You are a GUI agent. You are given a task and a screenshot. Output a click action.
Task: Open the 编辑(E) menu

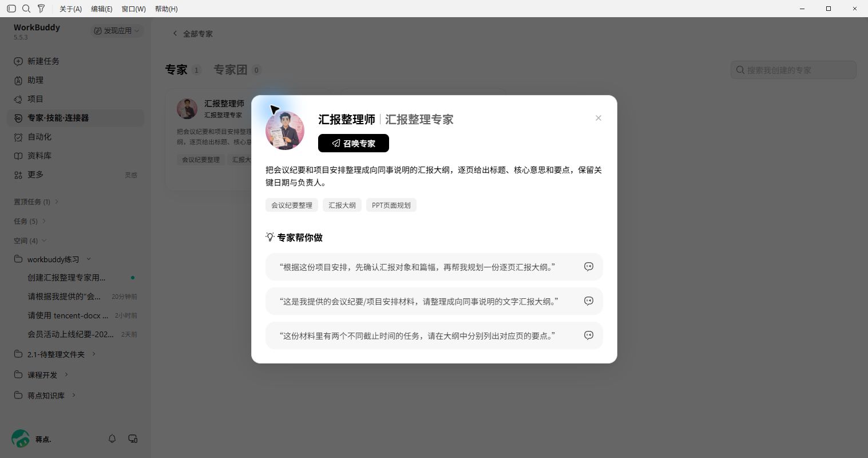coord(101,9)
